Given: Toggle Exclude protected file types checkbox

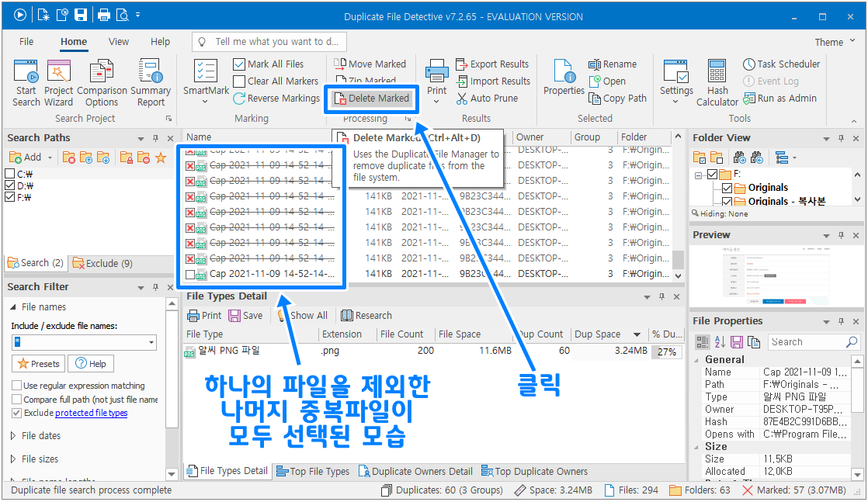Looking at the screenshot, I should [16, 413].
